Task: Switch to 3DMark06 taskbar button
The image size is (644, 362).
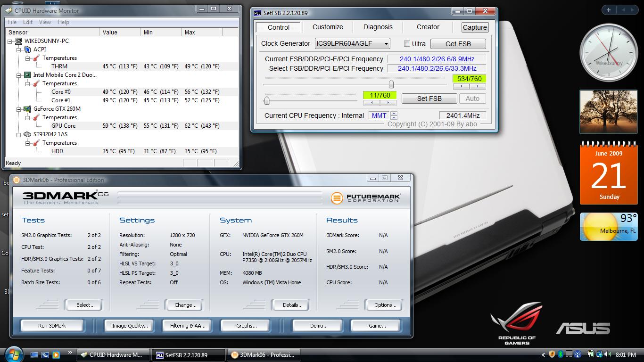Action: (265, 355)
